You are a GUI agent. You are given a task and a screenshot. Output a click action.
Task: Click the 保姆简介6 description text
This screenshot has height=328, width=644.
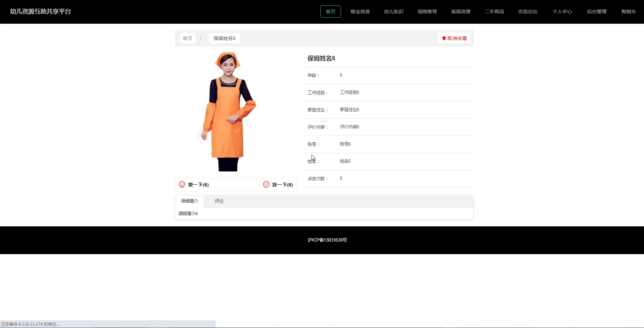click(188, 213)
